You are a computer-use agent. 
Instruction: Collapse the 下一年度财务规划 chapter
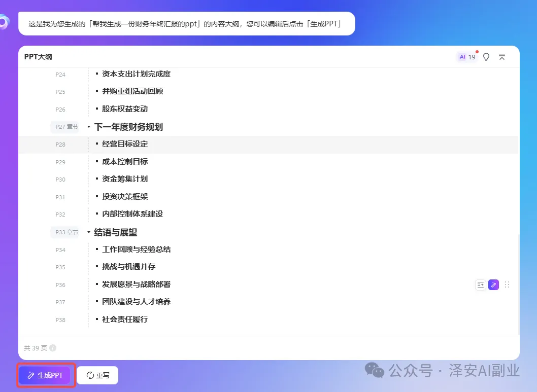click(x=89, y=127)
